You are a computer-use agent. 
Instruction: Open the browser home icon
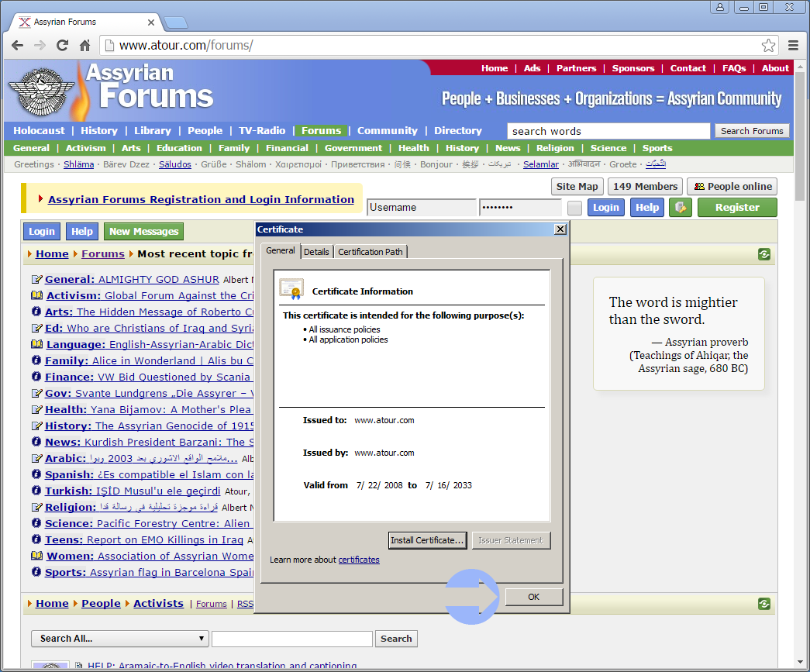[x=85, y=46]
